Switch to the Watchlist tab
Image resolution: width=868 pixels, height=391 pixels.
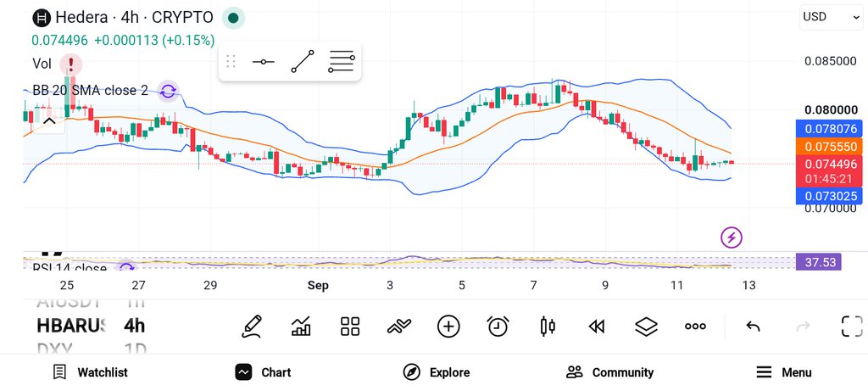coord(90,372)
